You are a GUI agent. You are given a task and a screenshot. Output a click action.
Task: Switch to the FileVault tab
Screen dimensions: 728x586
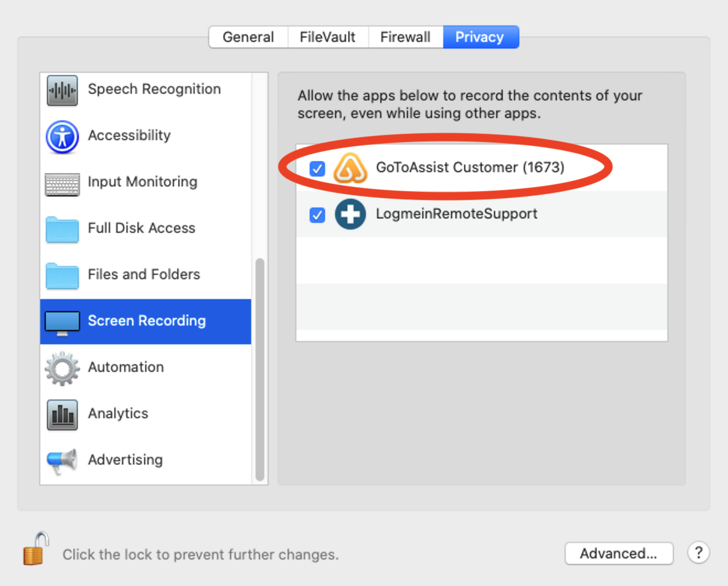328,37
